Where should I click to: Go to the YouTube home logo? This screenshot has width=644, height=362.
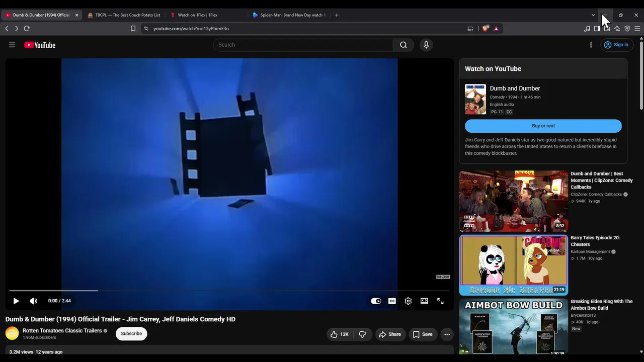pyautogui.click(x=40, y=45)
